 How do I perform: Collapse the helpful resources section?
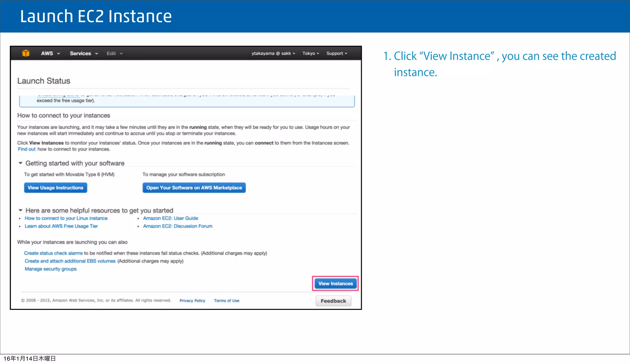tap(21, 210)
